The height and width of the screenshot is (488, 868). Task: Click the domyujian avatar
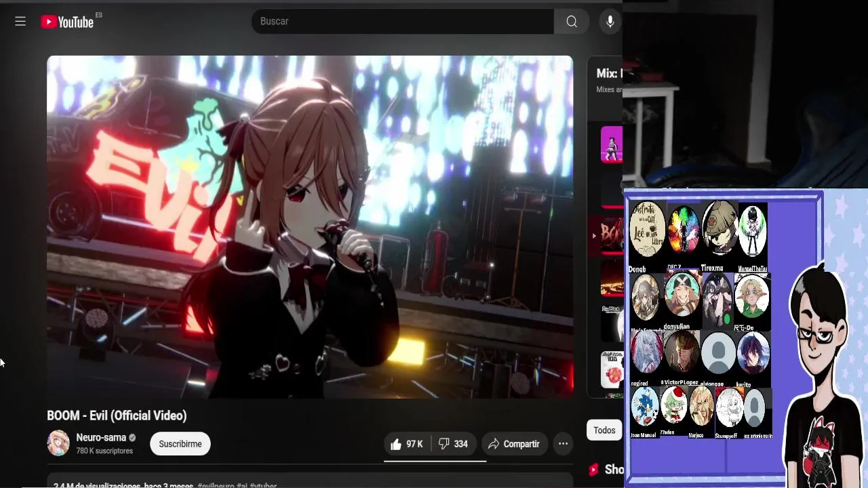(682, 294)
